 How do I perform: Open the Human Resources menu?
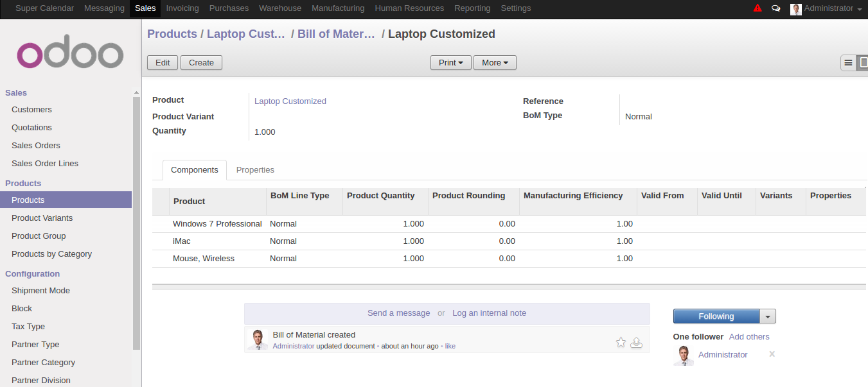[409, 8]
